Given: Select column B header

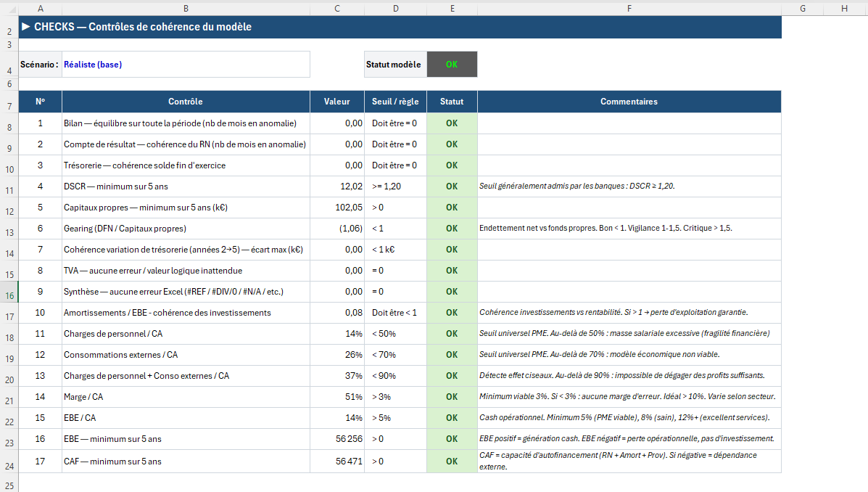Looking at the screenshot, I should [186, 8].
